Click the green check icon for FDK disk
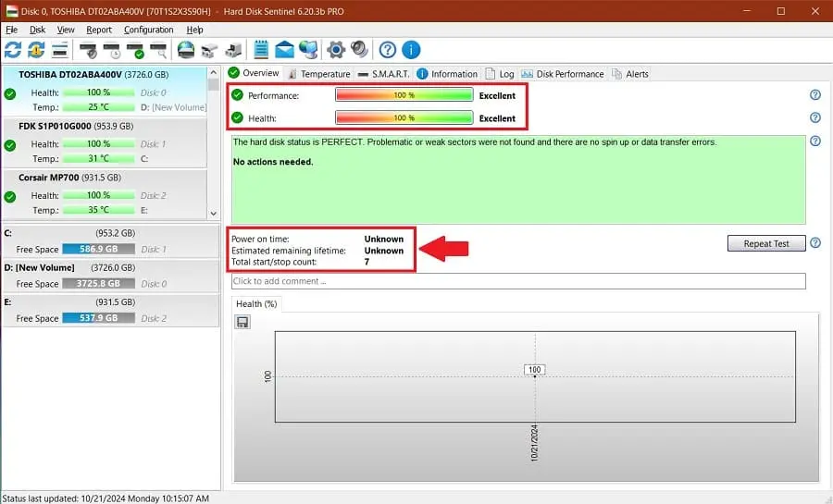Viewport: 833px width, 504px height. point(10,145)
